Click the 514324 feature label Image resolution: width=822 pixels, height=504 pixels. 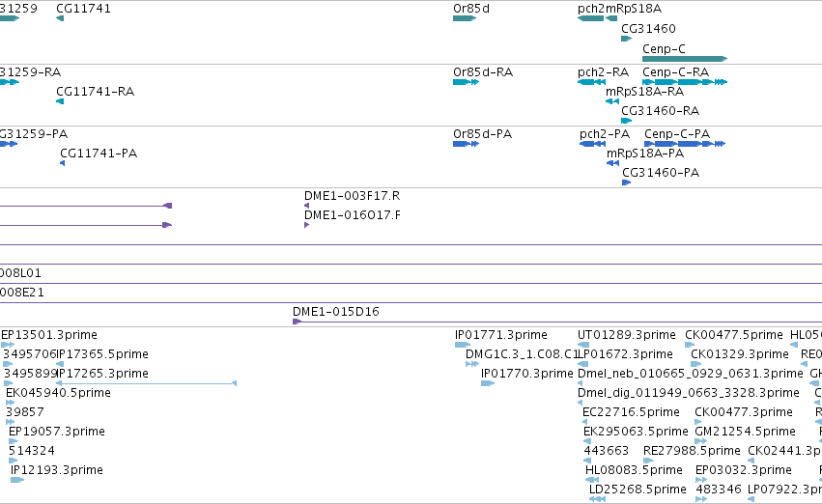pyautogui.click(x=32, y=451)
